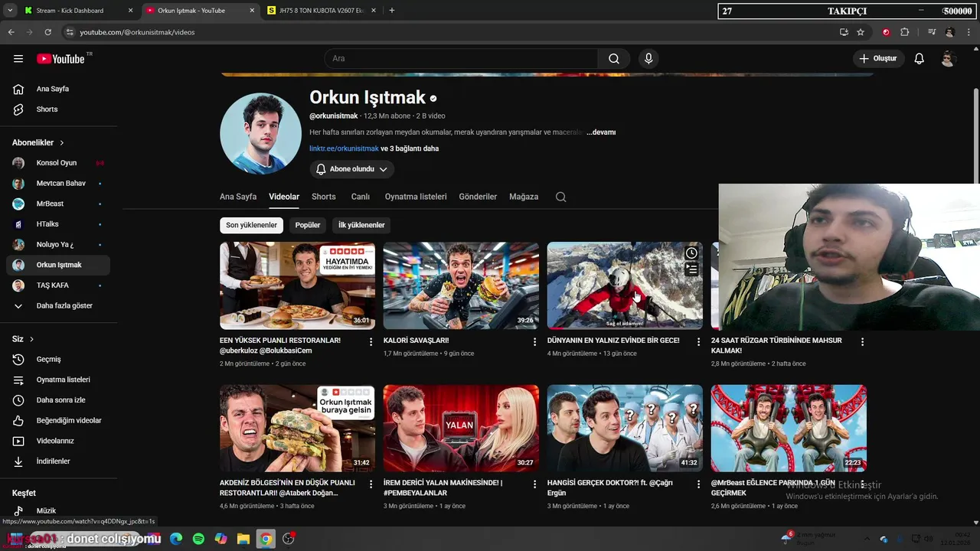Start voice search with microphone icon

(x=648, y=59)
